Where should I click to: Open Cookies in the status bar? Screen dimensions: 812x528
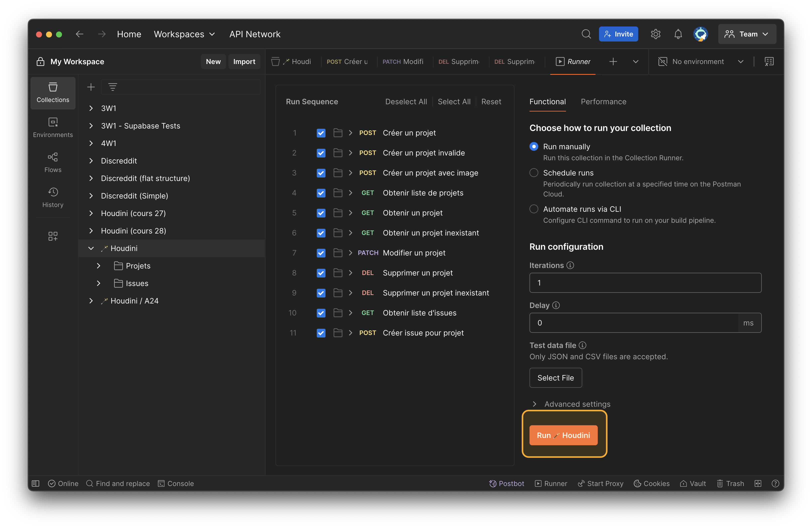(652, 483)
